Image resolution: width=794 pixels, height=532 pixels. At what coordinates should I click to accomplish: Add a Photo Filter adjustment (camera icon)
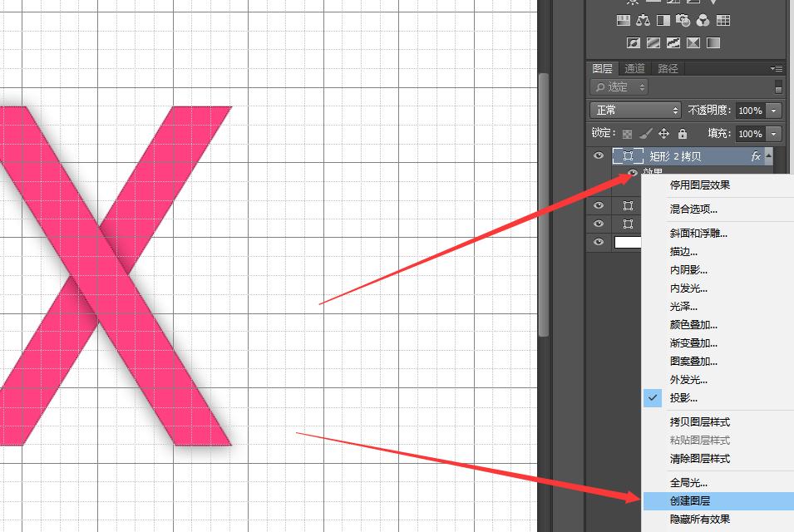[x=683, y=20]
